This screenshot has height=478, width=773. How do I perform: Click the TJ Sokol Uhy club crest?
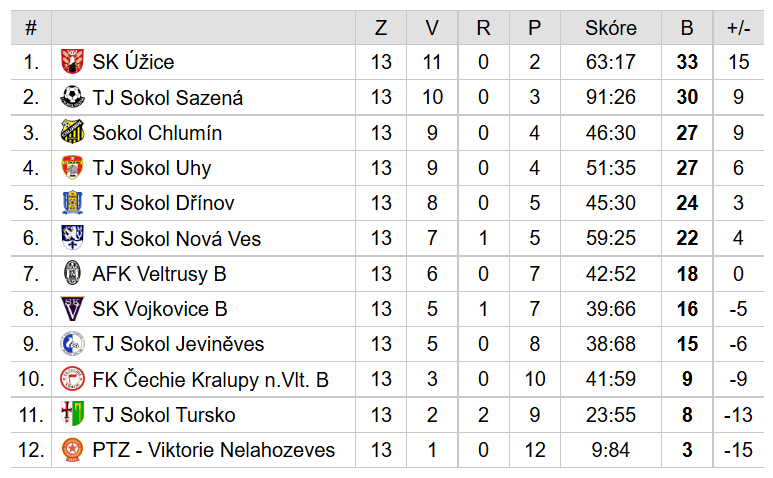point(72,168)
